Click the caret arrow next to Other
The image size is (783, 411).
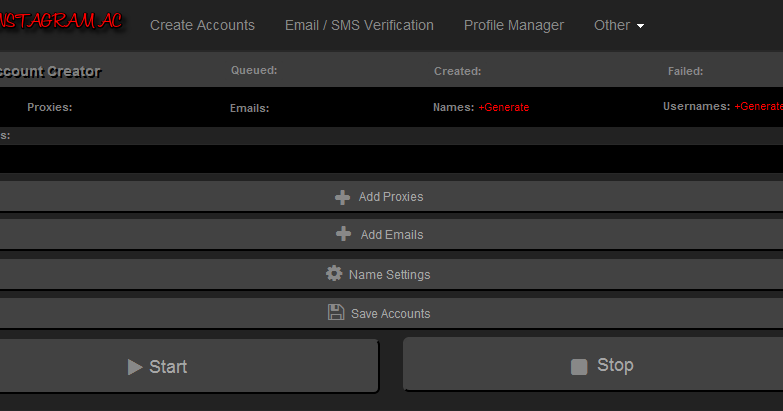[x=640, y=26]
